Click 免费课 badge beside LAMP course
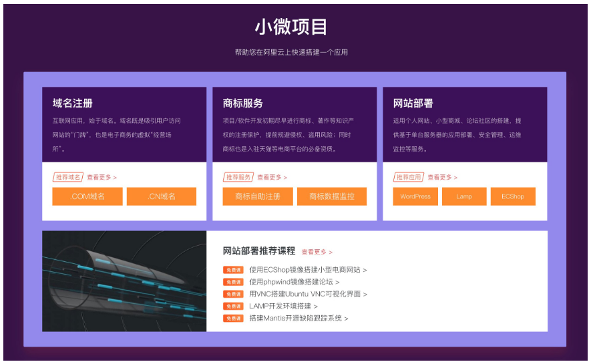The width and height of the screenshot is (591, 364). pyautogui.click(x=233, y=306)
